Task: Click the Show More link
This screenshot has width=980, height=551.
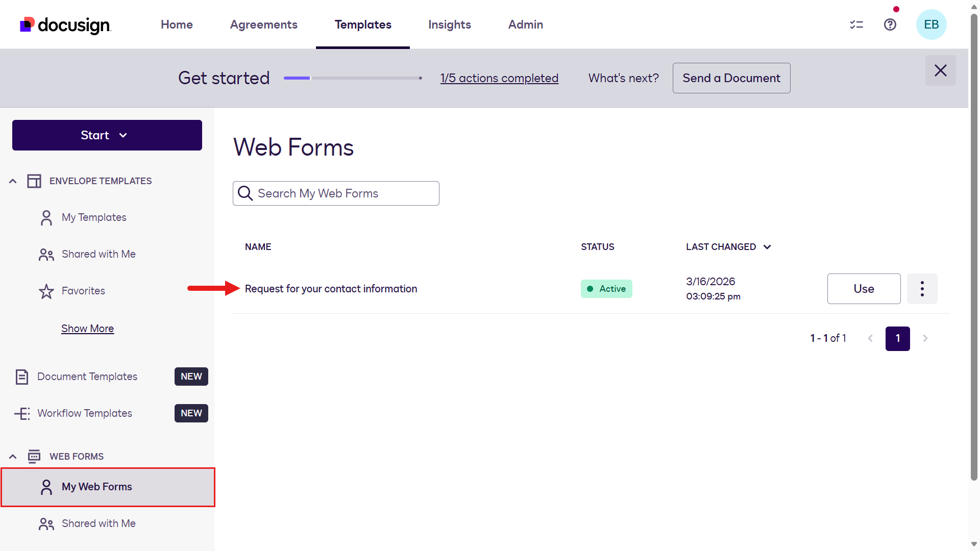Action: point(88,329)
